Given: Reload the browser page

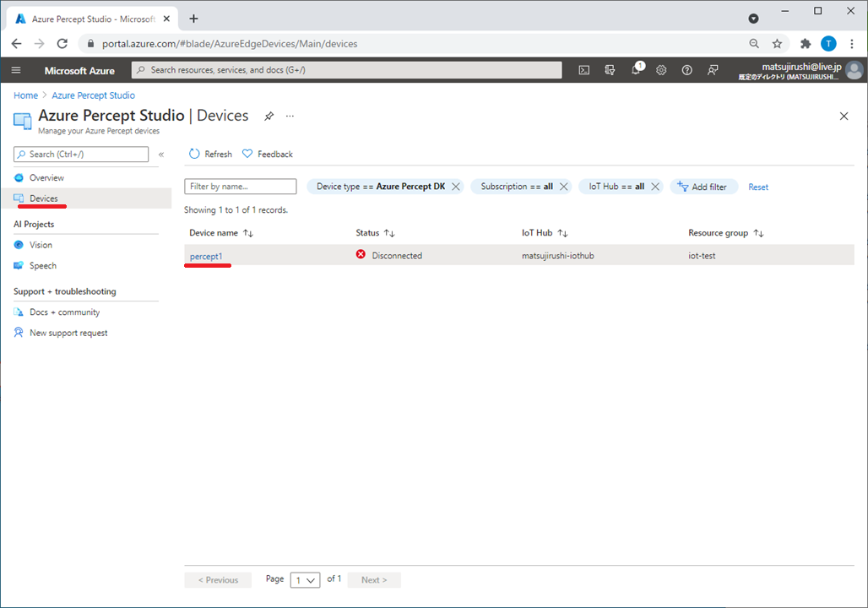Looking at the screenshot, I should [62, 44].
